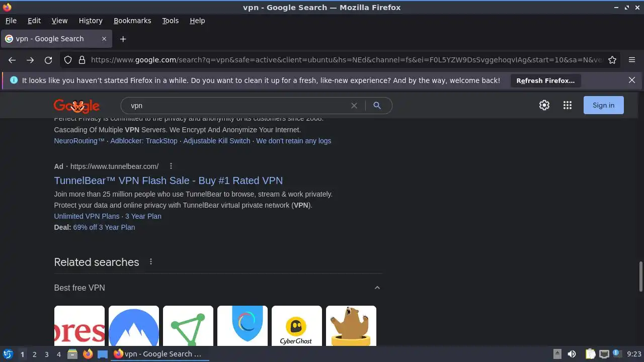View site security padlock information
The image size is (644, 362).
pos(82,60)
